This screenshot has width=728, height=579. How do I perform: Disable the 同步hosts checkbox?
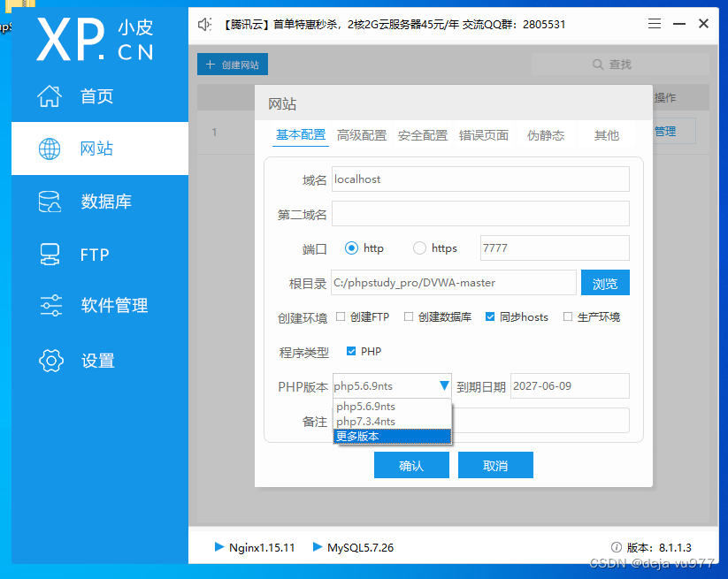[488, 317]
